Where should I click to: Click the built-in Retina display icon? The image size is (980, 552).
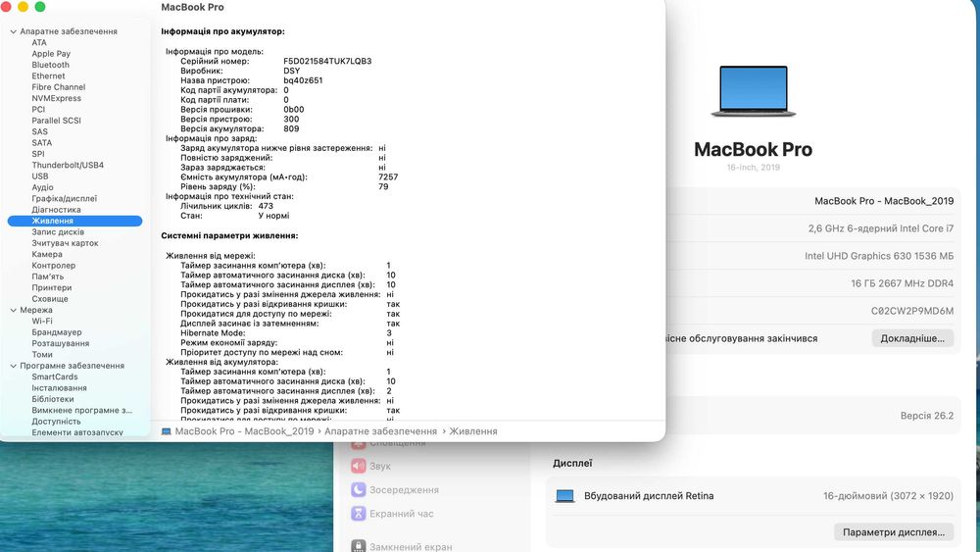pyautogui.click(x=565, y=496)
